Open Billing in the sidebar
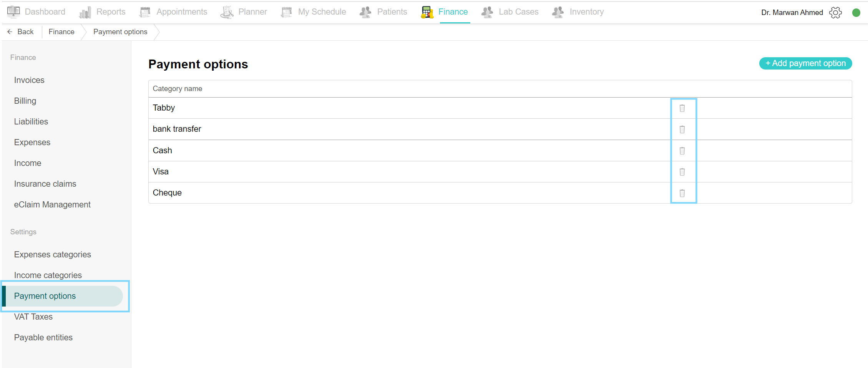Screen dimensions: 868x368 (x=25, y=101)
